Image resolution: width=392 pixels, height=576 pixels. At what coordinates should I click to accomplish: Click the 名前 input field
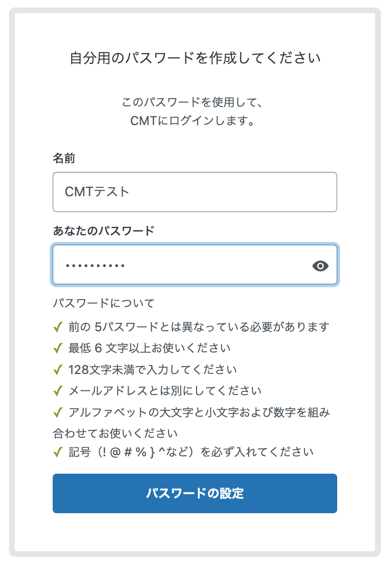coord(194,192)
